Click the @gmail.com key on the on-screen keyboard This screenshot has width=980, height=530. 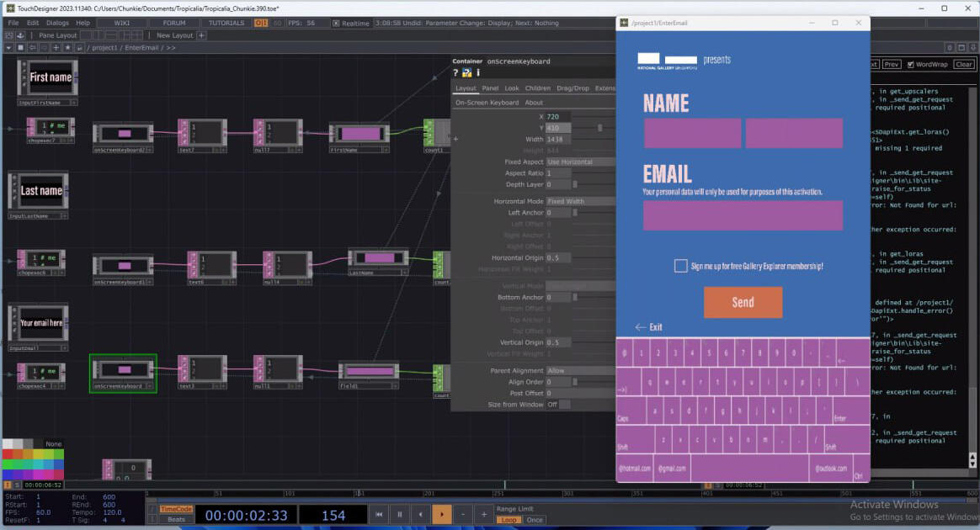click(x=674, y=469)
